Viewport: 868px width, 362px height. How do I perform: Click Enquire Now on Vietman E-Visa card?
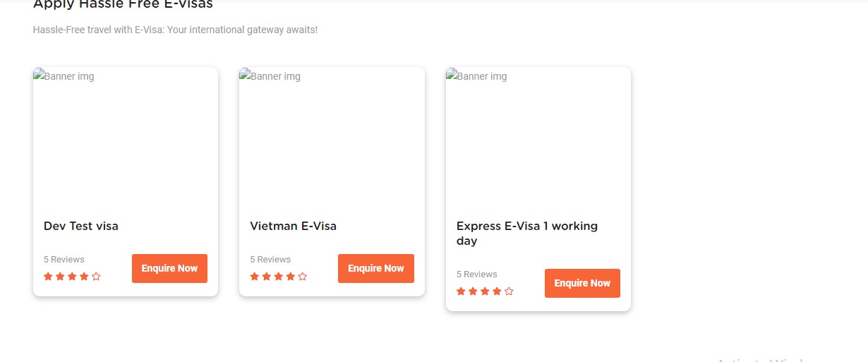(x=376, y=268)
